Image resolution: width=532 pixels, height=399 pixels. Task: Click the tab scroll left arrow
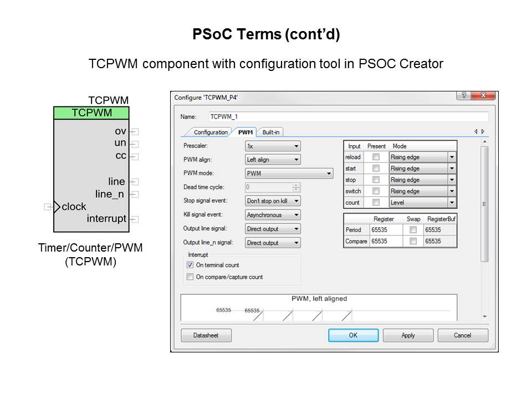[x=475, y=132]
